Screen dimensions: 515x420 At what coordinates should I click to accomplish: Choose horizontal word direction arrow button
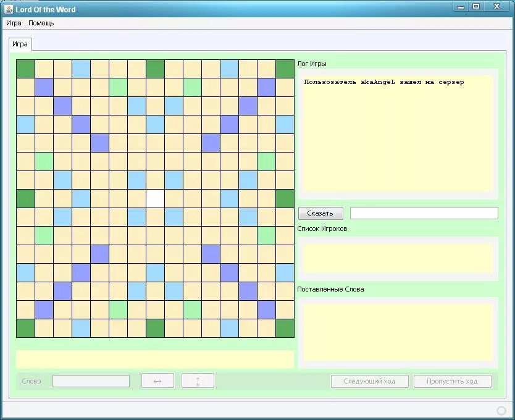click(157, 381)
